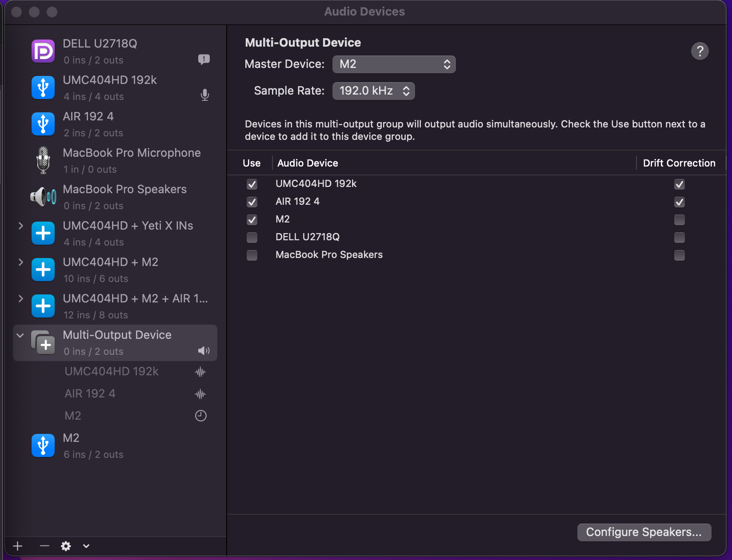
Task: Open the gear action menu
Action: 66,546
